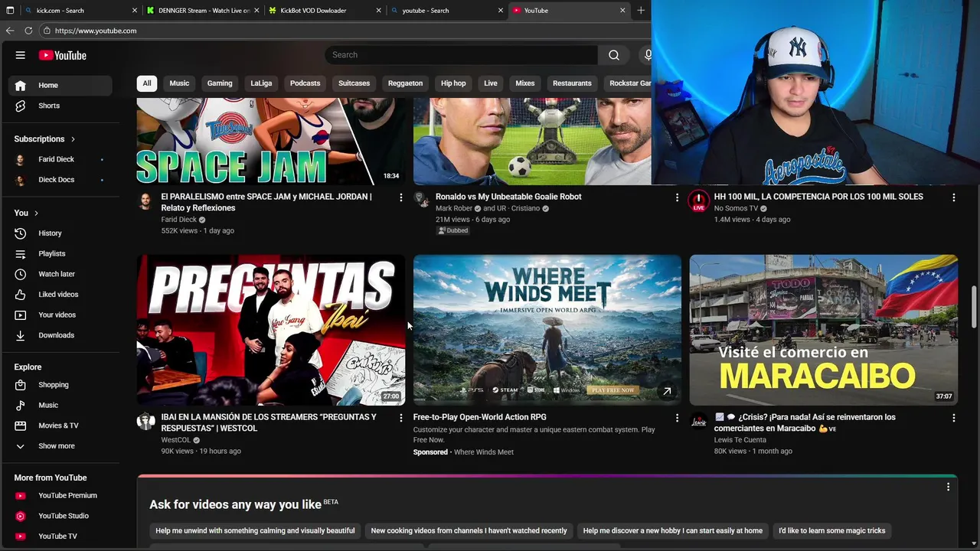Open a new browser tab with plus
Viewport: 980px width, 551px height.
[x=641, y=11]
